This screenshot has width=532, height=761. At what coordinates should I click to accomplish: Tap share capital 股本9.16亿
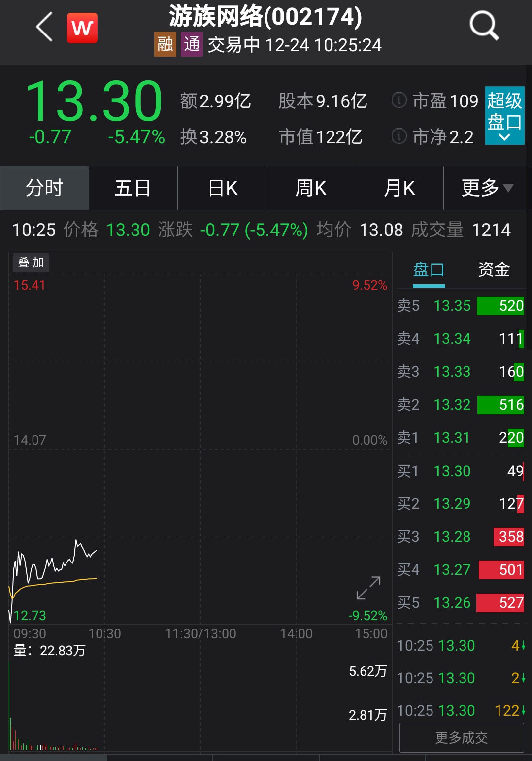pyautogui.click(x=323, y=101)
